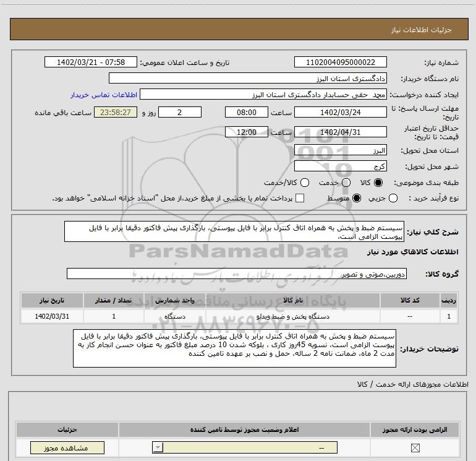Open the permit status dropdown arrow
The image size is (476, 461).
(158, 447)
